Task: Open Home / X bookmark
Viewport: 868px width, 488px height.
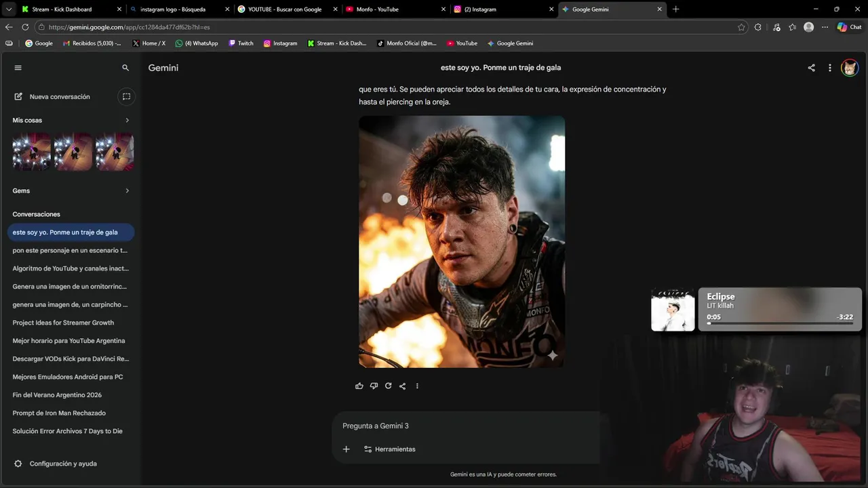Action: [149, 43]
